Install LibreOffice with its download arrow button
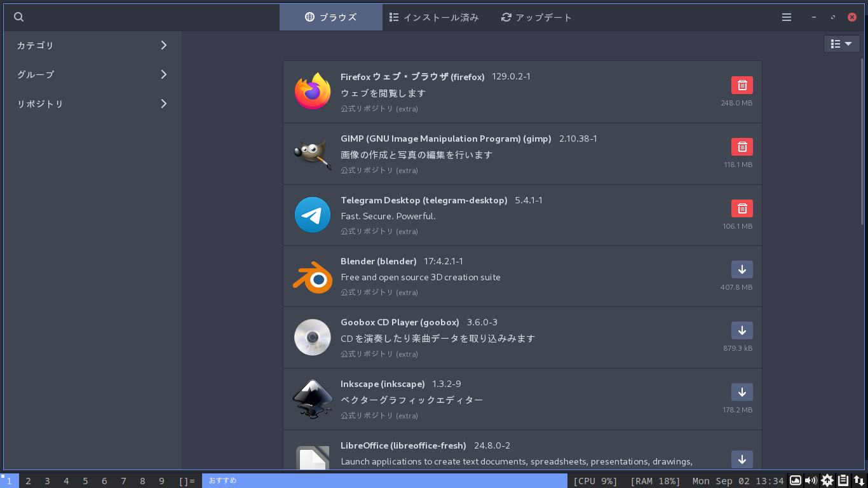Viewport: 868px width, 488px height. coord(742,459)
